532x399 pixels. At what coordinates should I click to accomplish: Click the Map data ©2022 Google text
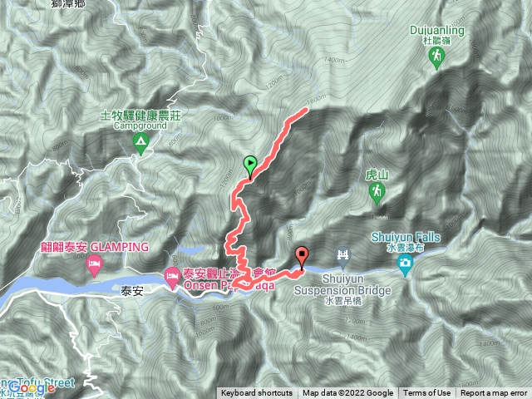pyautogui.click(x=348, y=393)
